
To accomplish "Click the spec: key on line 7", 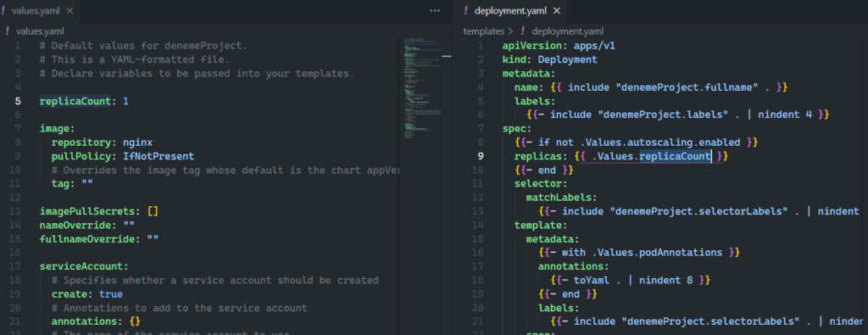I will click(517, 129).
